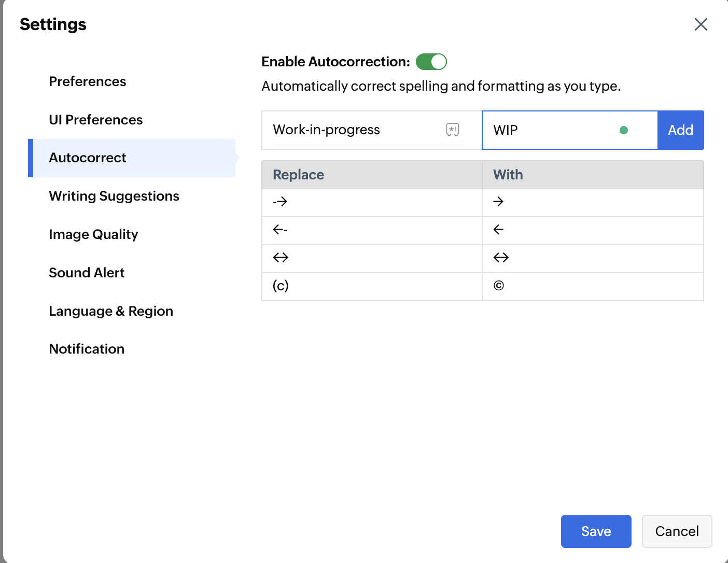Switch to UI Preferences
Viewport: 728px width, 563px height.
point(96,120)
